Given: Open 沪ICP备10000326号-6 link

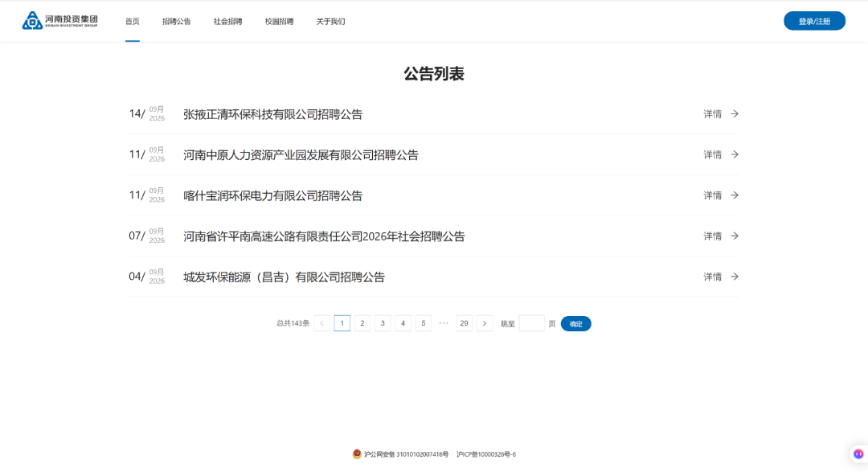Looking at the screenshot, I should pos(486,454).
